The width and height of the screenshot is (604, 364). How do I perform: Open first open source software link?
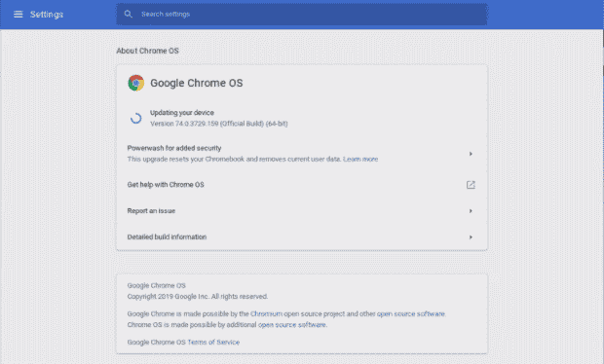tap(411, 314)
